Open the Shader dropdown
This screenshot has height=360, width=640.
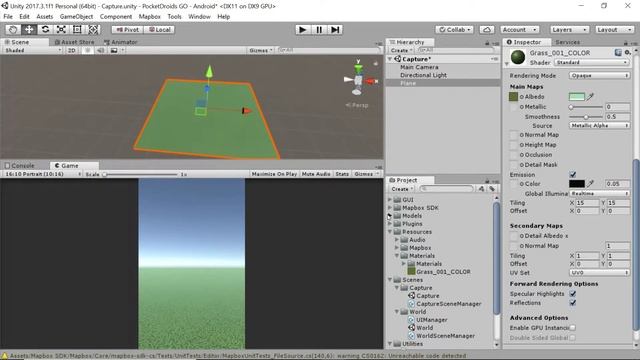tap(591, 62)
